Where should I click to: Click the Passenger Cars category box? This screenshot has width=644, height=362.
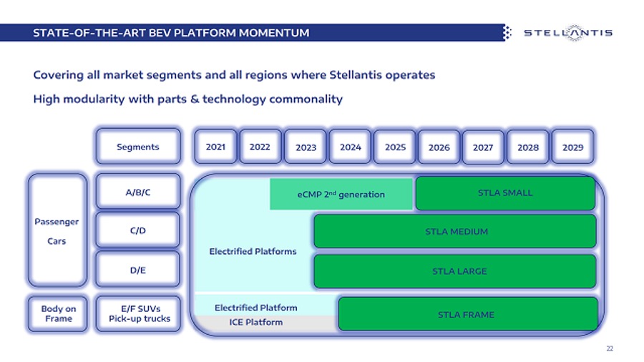[57, 231]
